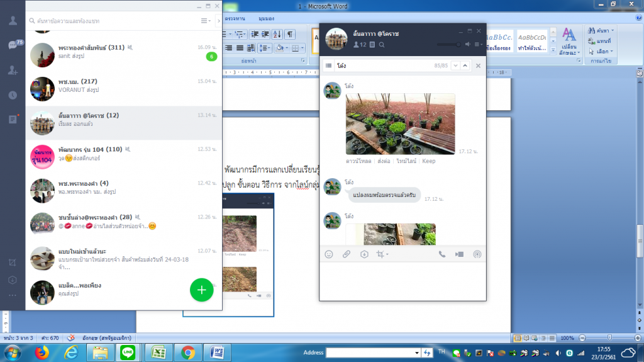Click the emoji sticker icon in chat
Screen dimensions: 644x362
tap(328, 254)
